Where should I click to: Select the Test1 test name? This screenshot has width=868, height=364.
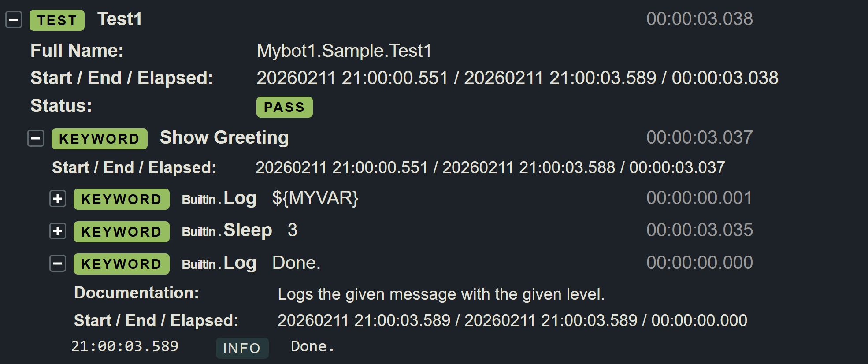119,19
